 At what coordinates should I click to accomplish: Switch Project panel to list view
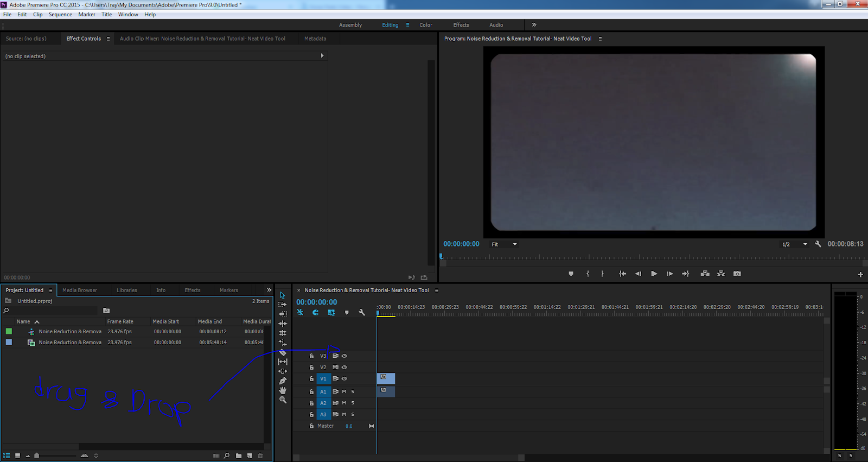coord(7,455)
